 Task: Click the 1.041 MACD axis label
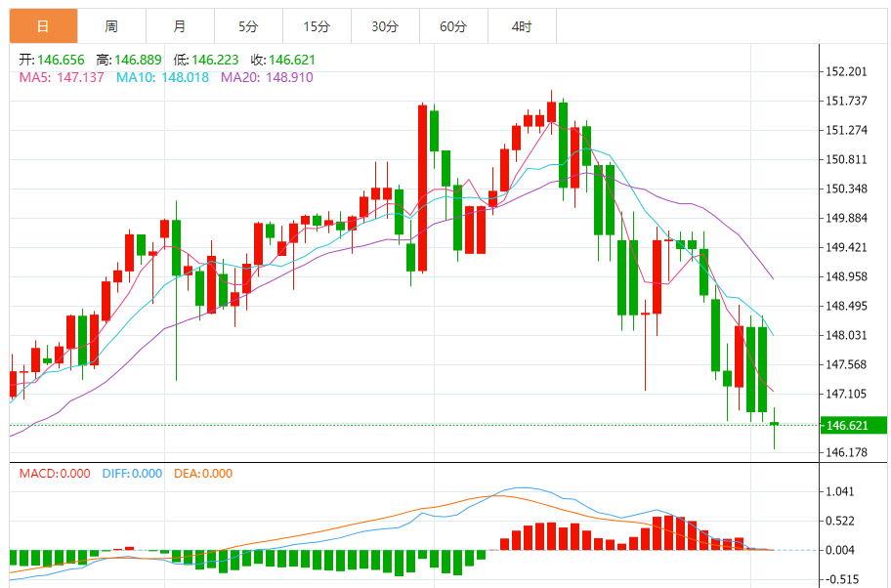coord(840,492)
